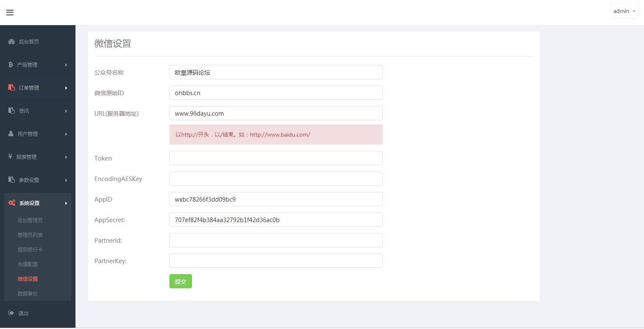
Task: Expand the 参数设置 submenu arrow
Action: tap(66, 180)
